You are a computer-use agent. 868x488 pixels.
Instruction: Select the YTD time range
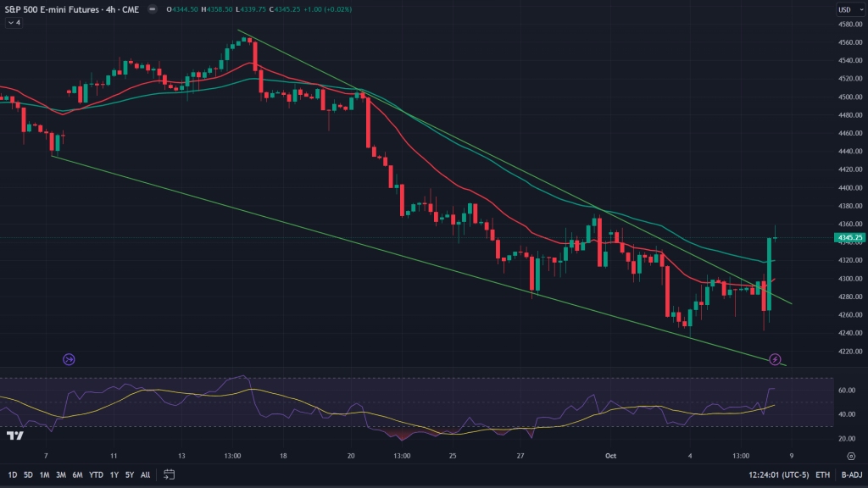click(x=95, y=474)
